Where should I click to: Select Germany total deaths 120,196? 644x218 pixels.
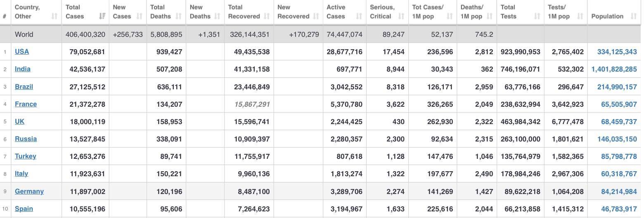[x=169, y=192]
